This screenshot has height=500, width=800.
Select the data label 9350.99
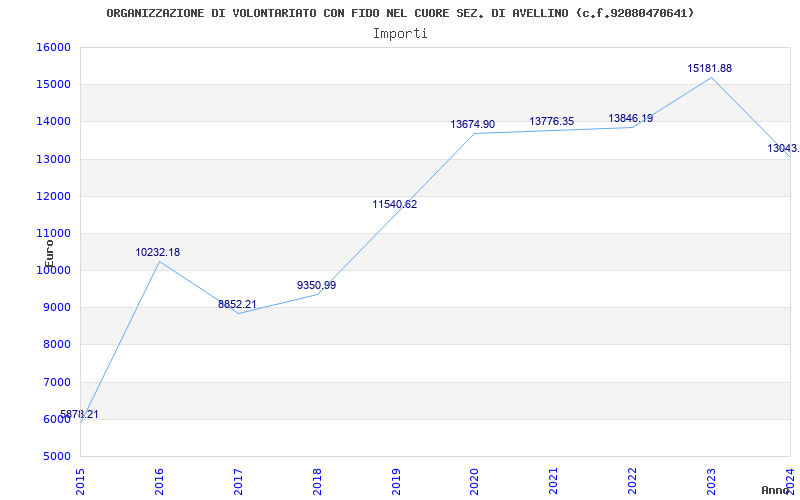click(x=316, y=285)
